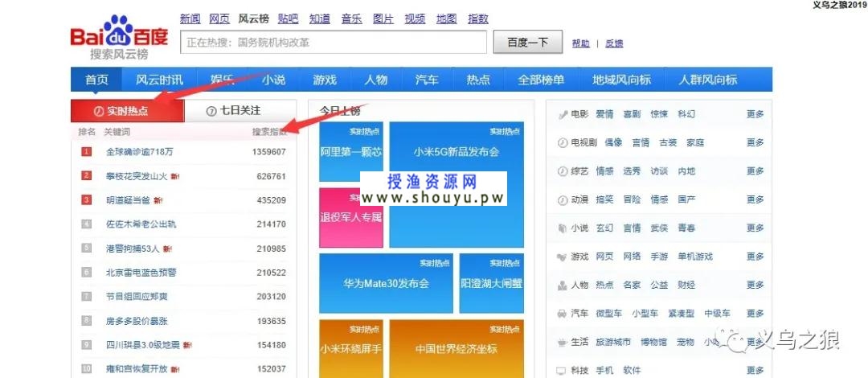This screenshot has width=868, height=378.
Task: Open 科幻 under 电影 category
Action: coord(686,114)
